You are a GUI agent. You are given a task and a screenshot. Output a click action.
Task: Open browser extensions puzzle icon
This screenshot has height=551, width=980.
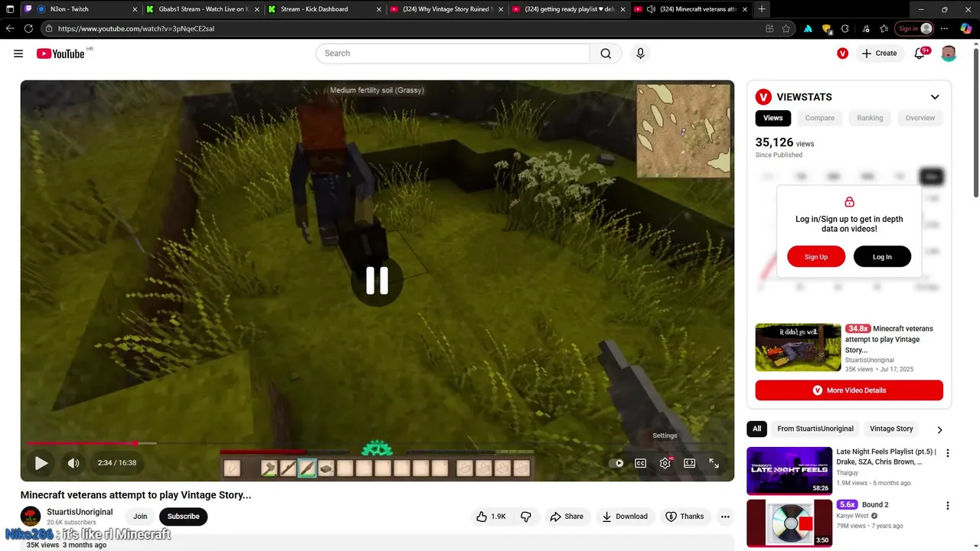tap(845, 28)
